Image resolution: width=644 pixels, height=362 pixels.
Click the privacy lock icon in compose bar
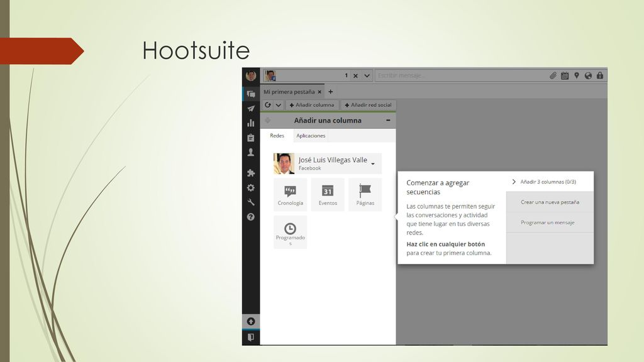[x=600, y=75]
